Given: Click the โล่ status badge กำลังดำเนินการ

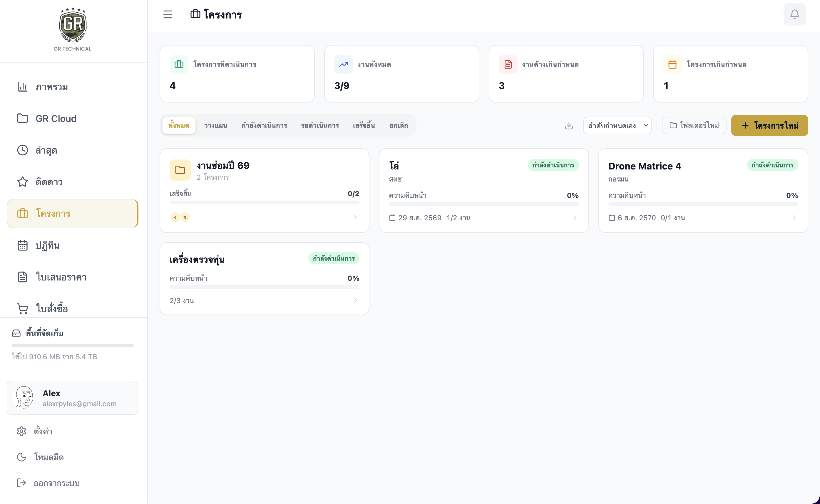Looking at the screenshot, I should click(x=553, y=165).
